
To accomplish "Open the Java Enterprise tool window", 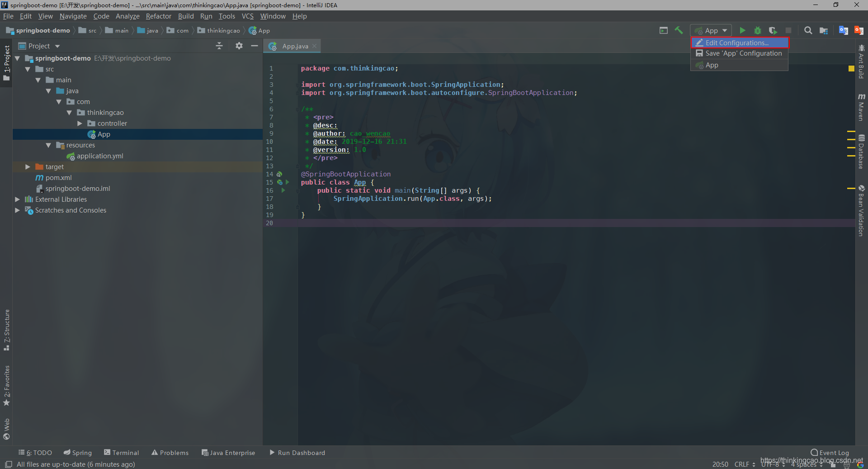I will [x=228, y=453].
